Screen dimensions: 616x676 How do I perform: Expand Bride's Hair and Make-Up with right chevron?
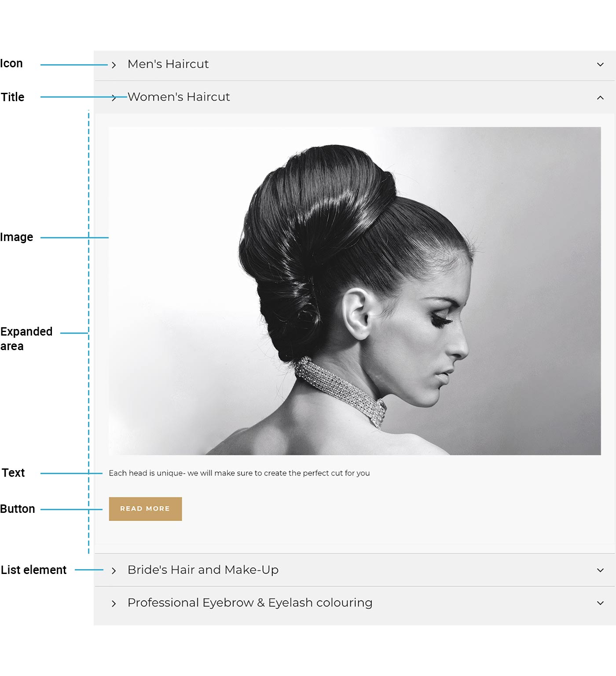click(600, 570)
